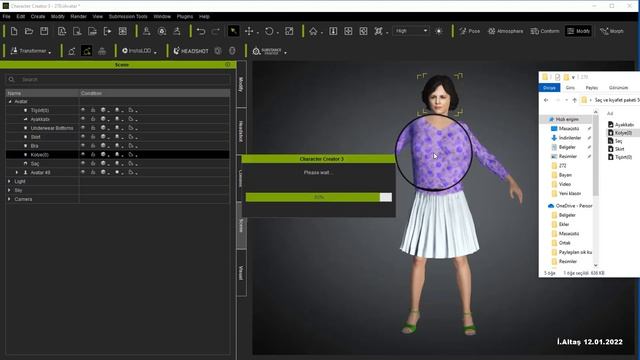Screen dimensions: 640x360
Task: Activate the Scale tool icon
Action: pos(289,31)
